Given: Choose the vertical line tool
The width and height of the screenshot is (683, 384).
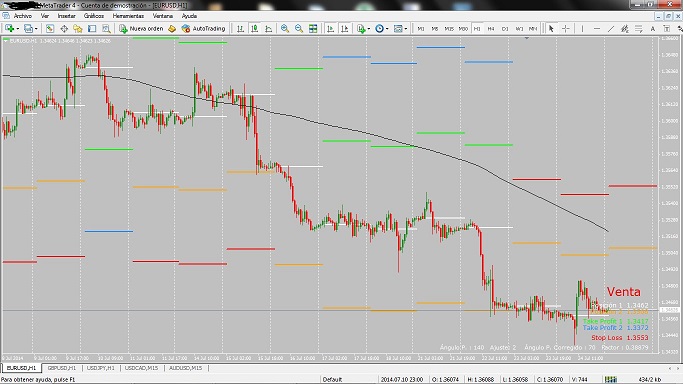Looking at the screenshot, I should tap(582, 28).
